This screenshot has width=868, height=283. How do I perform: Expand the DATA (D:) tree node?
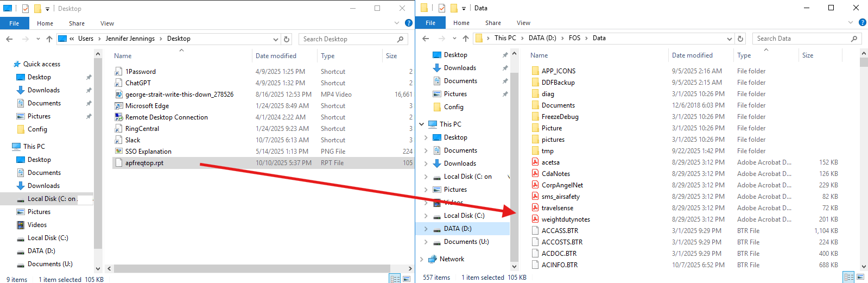pyautogui.click(x=426, y=229)
